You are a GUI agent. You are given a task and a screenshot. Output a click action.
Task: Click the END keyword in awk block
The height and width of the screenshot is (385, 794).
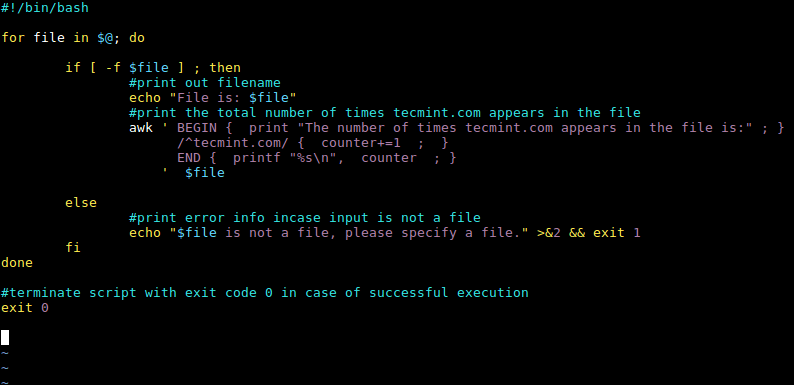pos(189,158)
